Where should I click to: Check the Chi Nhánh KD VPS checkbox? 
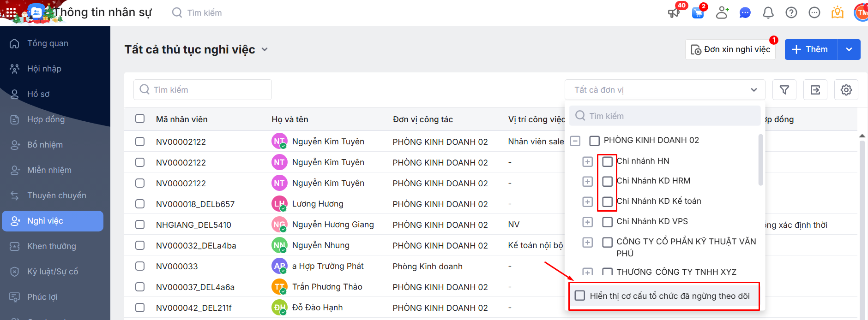[x=608, y=222]
